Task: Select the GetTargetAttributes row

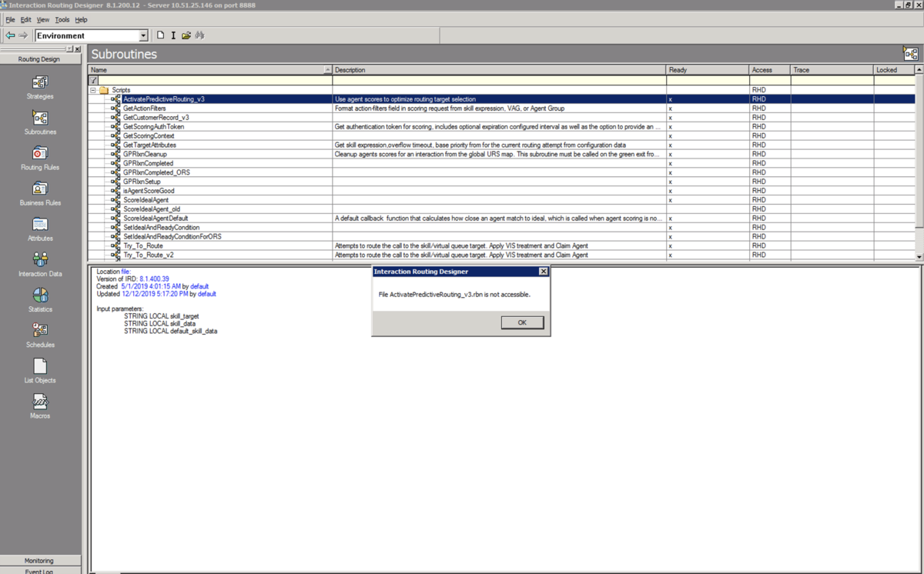Action: pos(501,145)
